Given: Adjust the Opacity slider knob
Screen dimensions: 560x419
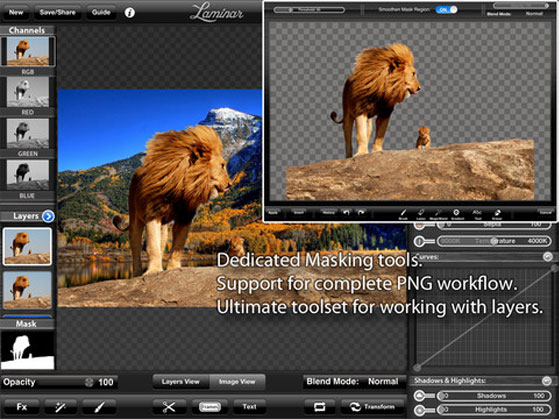Looking at the screenshot, I should 89,382.
